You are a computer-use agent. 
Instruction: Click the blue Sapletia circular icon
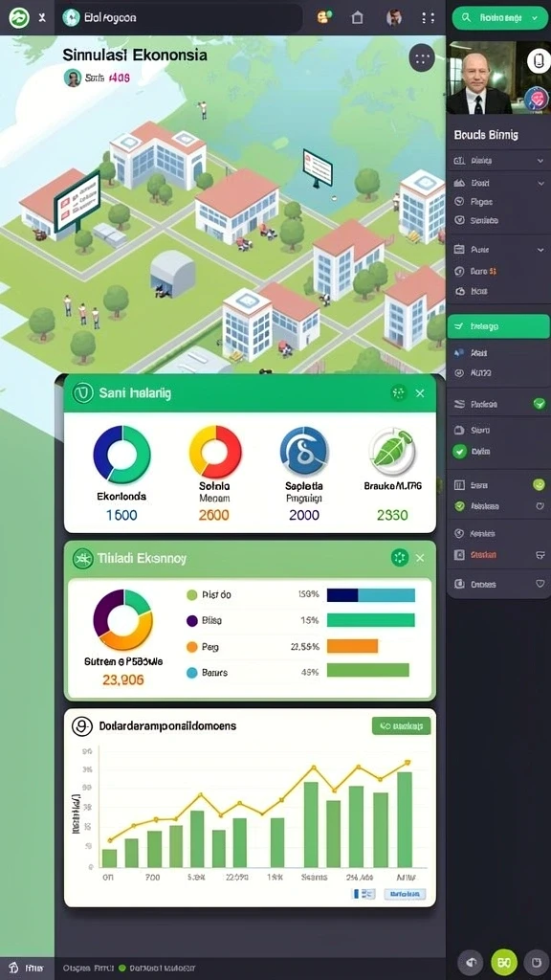(x=303, y=450)
